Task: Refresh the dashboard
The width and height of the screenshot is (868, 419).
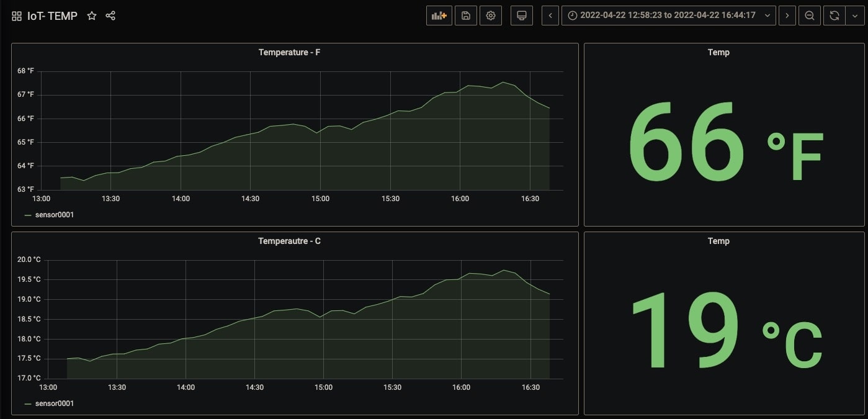Action: pos(834,16)
